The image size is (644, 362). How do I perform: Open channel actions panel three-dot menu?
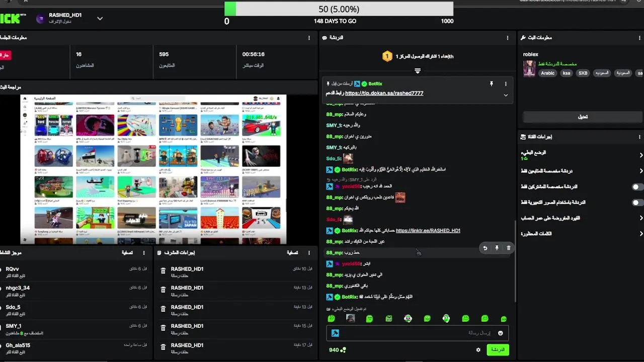640,137
